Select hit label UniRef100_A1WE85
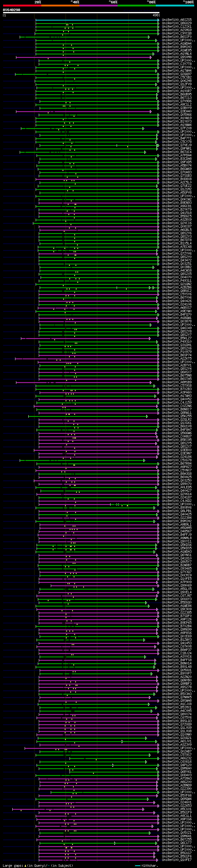Image resolution: width=197 pixels, height=868 pixels. 177,50
